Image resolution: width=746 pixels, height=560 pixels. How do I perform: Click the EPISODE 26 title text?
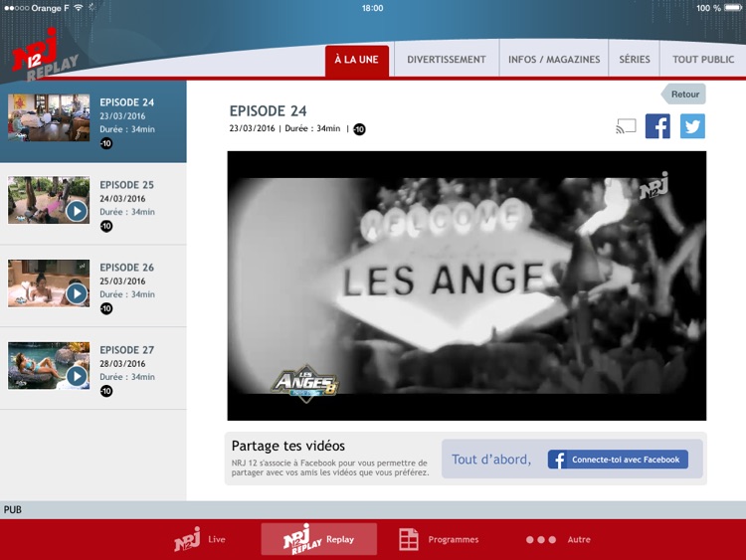[126, 268]
